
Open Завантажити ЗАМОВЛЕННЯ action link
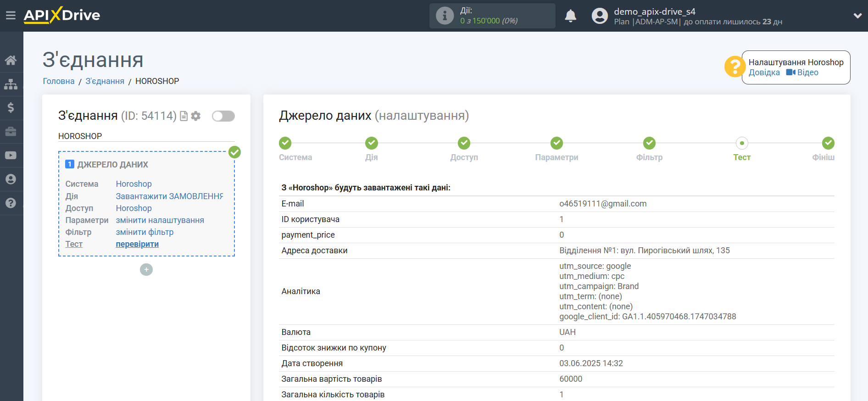click(169, 196)
